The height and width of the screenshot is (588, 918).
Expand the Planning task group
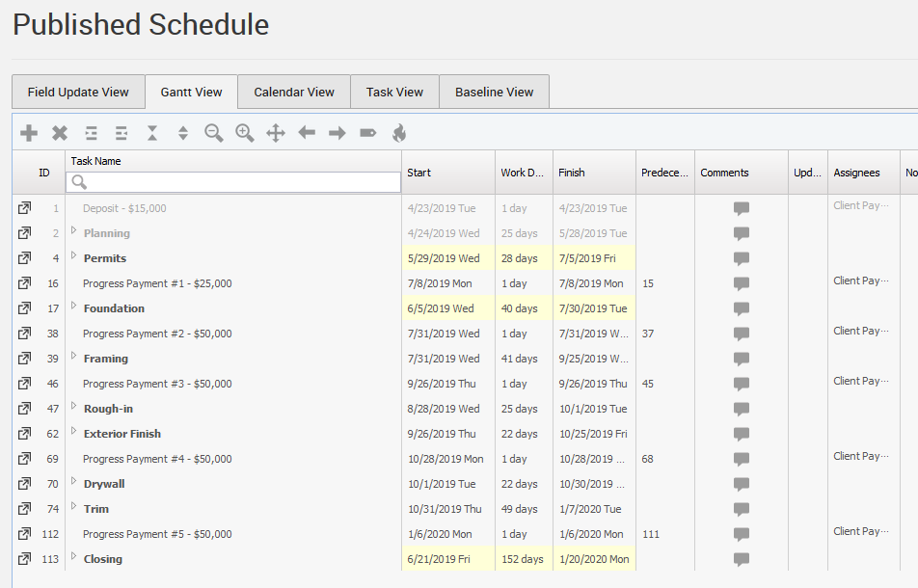click(74, 231)
